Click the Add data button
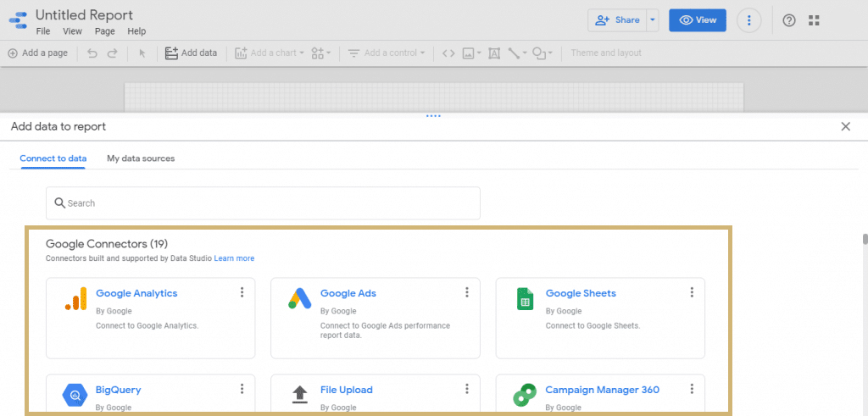This screenshot has width=868, height=416. 191,53
